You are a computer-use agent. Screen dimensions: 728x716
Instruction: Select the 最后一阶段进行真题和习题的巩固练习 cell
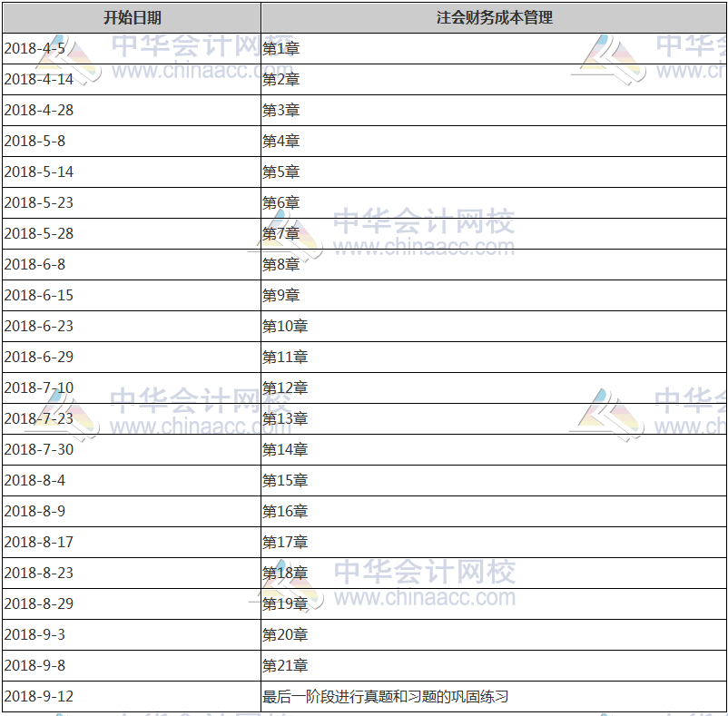[386, 695]
